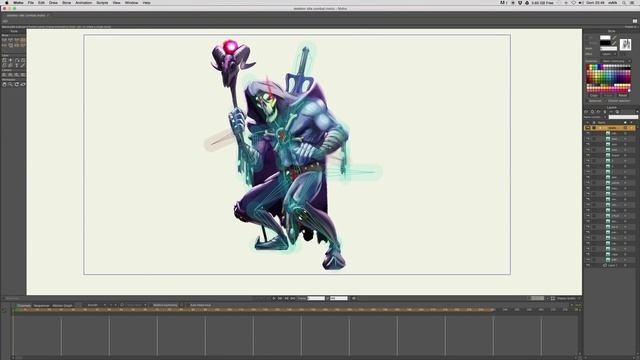Image resolution: width=640 pixels, height=360 pixels.
Task: Select the Rotate Workspace tool
Action: (17, 84)
